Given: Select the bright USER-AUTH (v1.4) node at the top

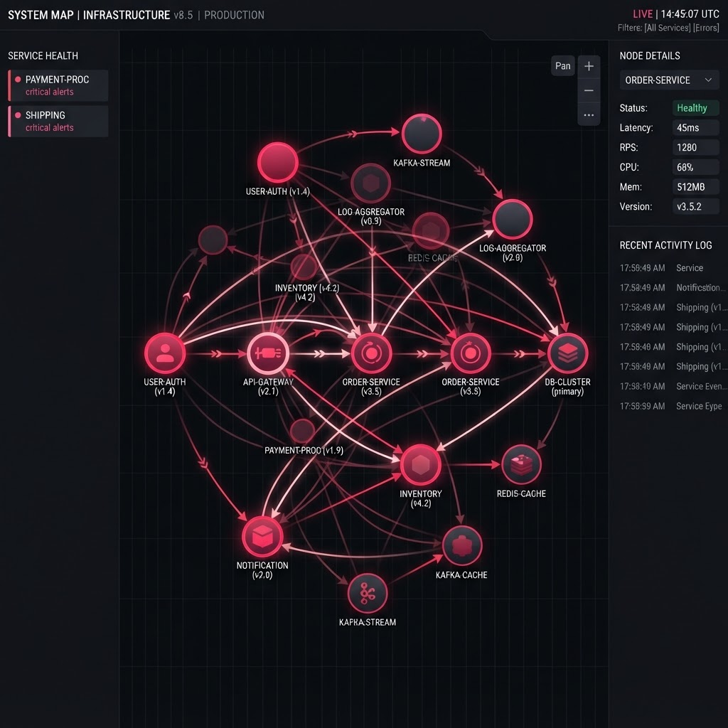Looking at the screenshot, I should pyautogui.click(x=278, y=163).
